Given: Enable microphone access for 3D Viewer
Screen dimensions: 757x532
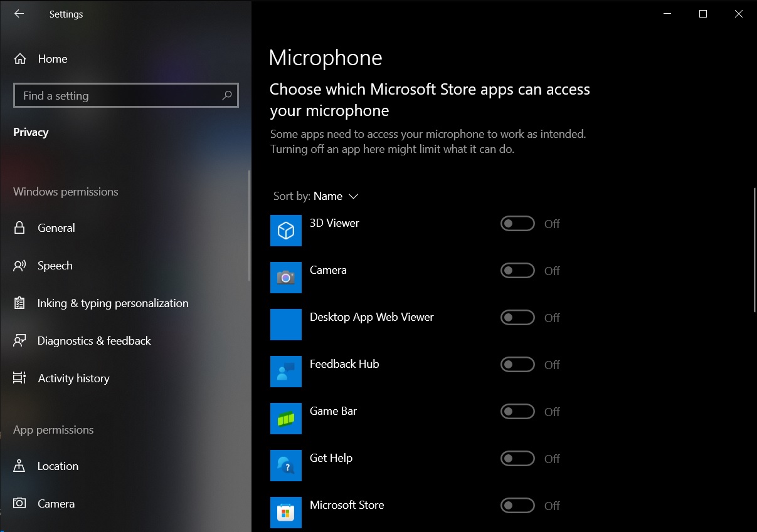Looking at the screenshot, I should 517,224.
